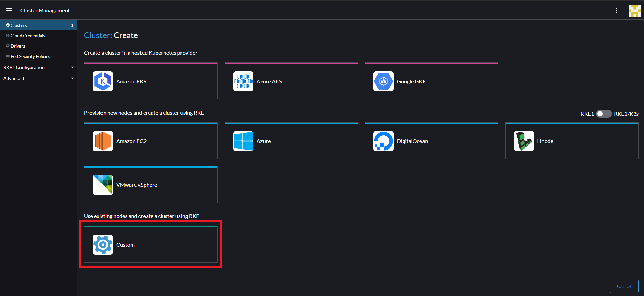Image resolution: width=644 pixels, height=296 pixels.
Task: Choose the Azure AKS provider card
Action: [291, 81]
